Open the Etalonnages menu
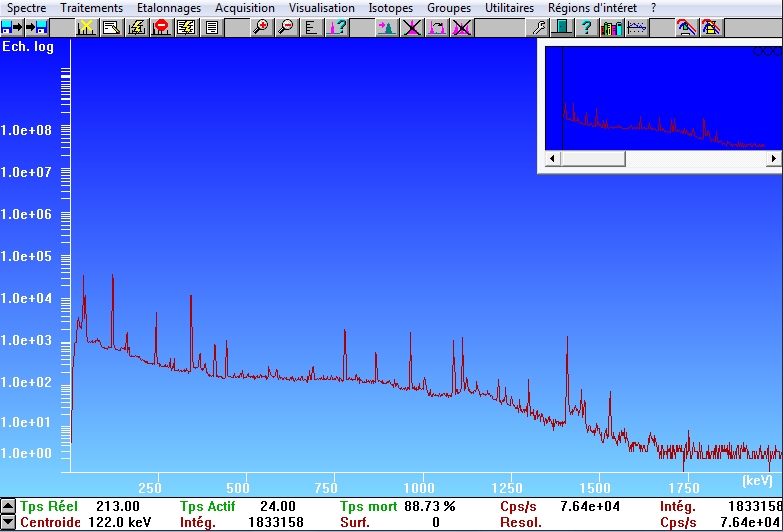The height and width of the screenshot is (532, 783). (x=169, y=8)
